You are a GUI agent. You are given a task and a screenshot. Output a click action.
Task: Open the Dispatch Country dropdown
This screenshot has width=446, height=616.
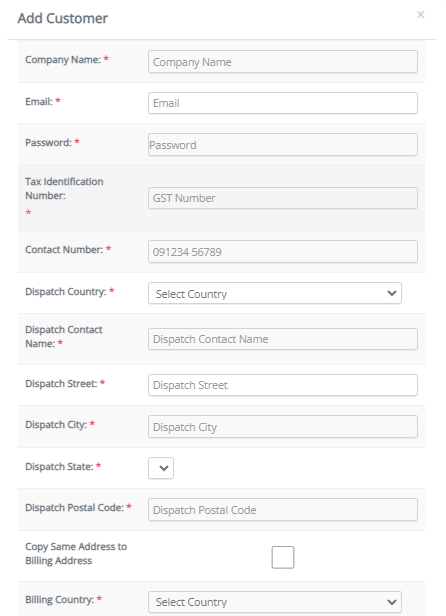point(275,293)
